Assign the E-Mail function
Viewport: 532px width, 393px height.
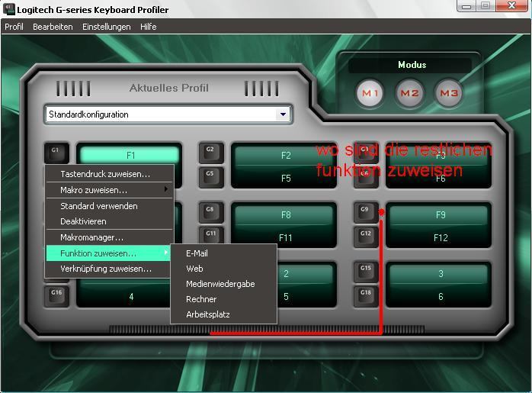tap(224, 253)
